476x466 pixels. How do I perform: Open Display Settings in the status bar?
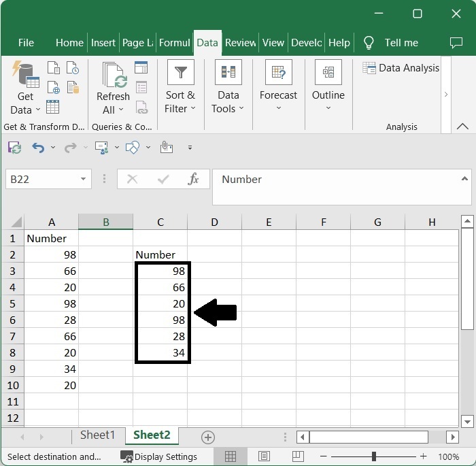coord(159,456)
